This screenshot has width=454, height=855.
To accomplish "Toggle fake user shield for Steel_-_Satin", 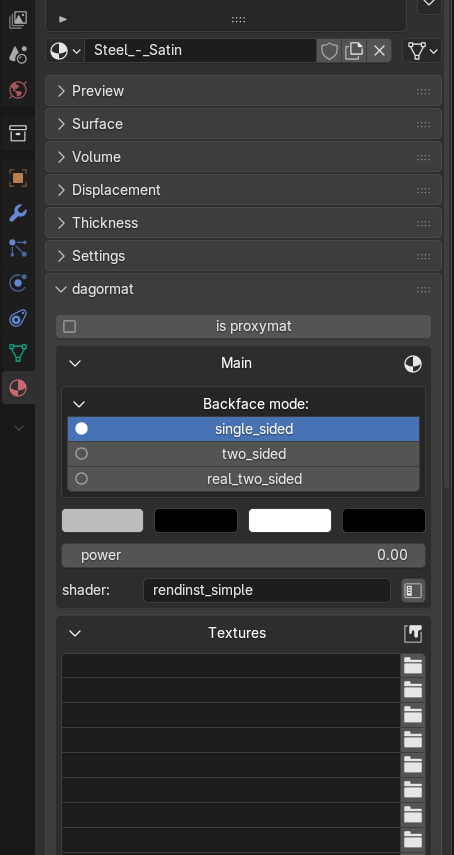I will (329, 51).
